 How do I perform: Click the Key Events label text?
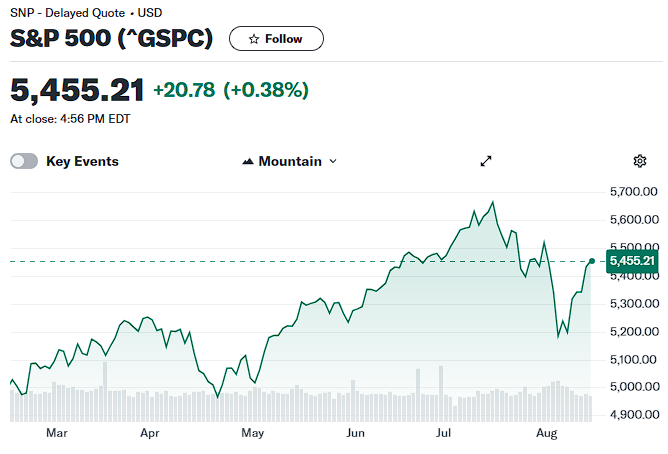[82, 161]
